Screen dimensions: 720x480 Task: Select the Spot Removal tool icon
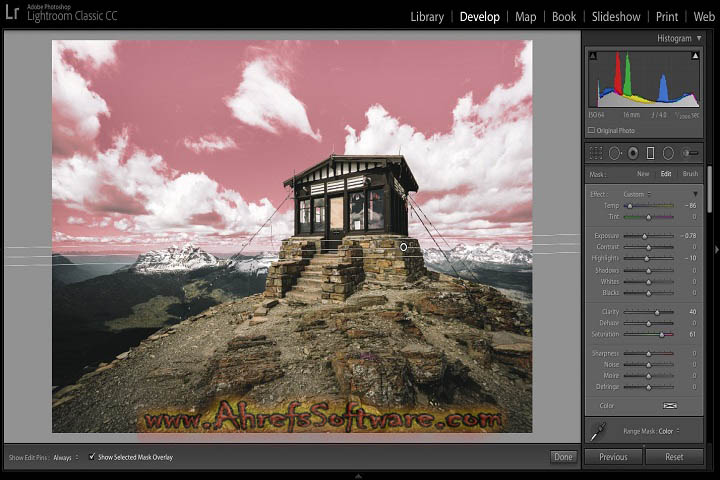point(615,153)
